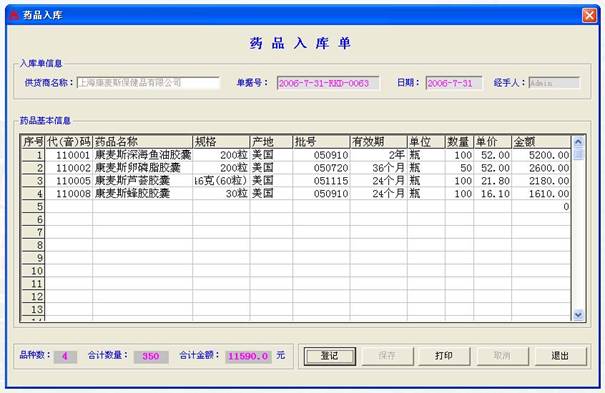Click the 规格 column header
The height and width of the screenshot is (393, 605).
point(221,142)
